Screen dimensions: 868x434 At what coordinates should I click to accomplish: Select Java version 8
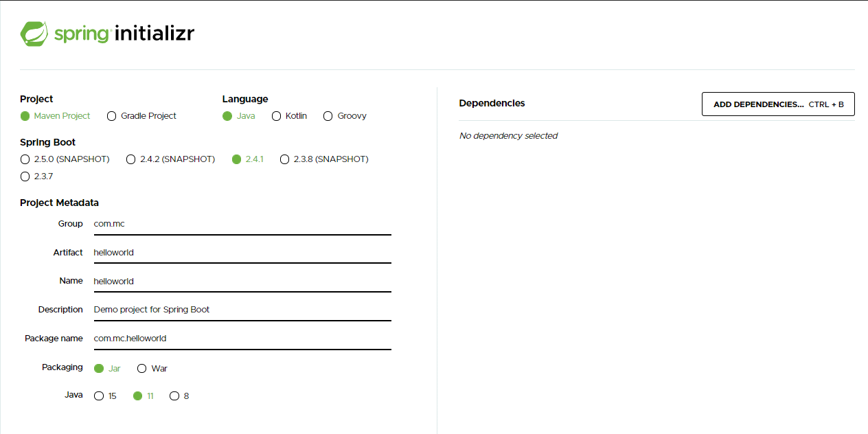point(179,396)
